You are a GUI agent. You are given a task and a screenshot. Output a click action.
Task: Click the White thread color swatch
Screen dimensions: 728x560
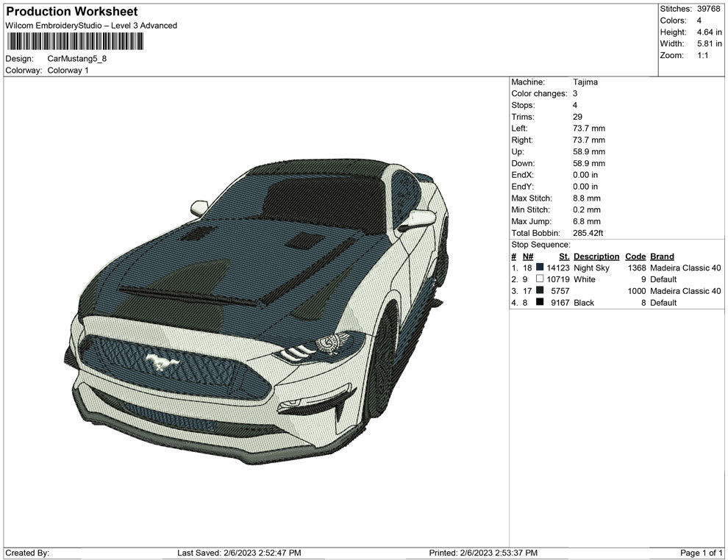point(540,280)
